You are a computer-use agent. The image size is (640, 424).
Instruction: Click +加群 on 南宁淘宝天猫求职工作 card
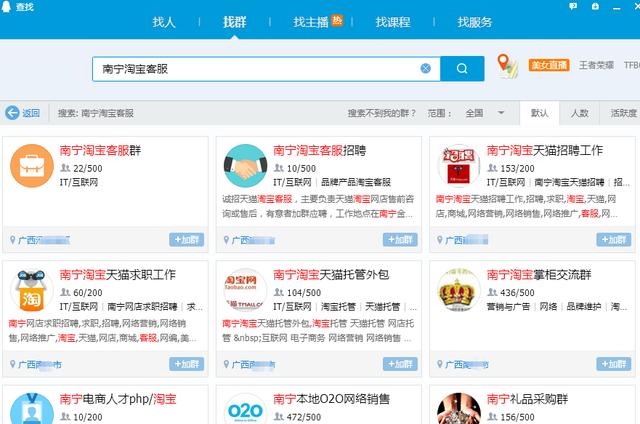click(x=187, y=364)
